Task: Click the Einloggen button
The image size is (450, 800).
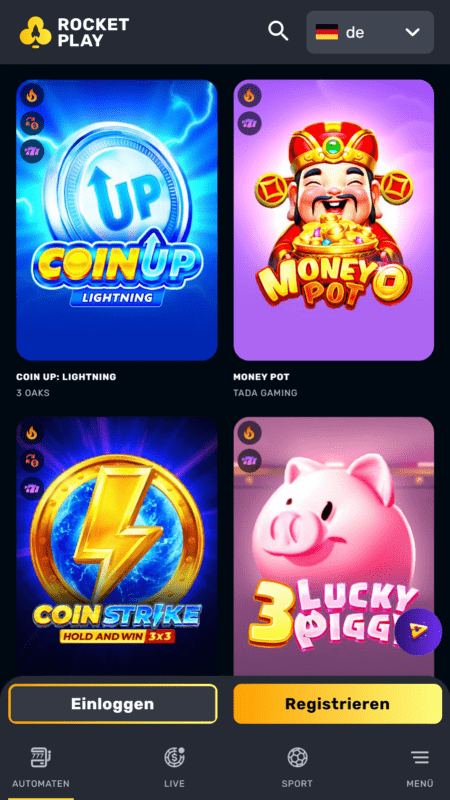Action: 113,704
